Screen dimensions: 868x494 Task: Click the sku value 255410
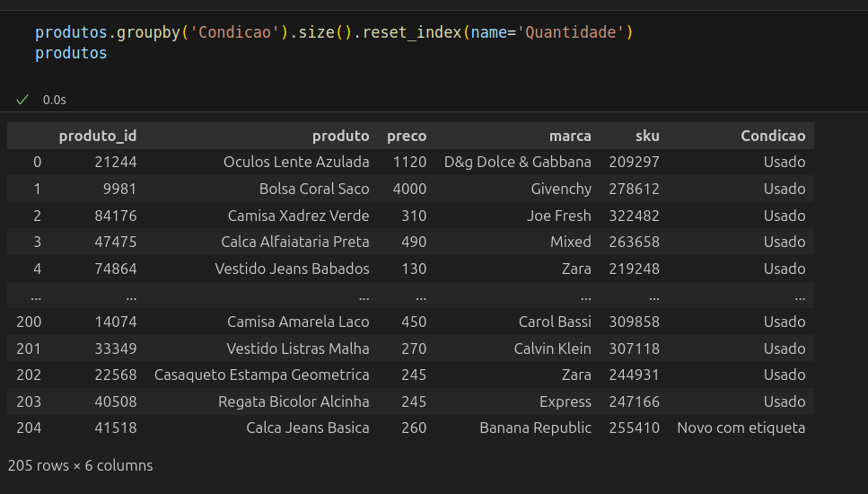tap(635, 428)
